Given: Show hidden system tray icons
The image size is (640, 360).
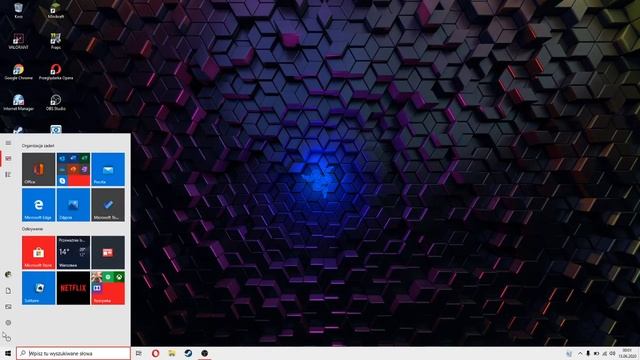Looking at the screenshot, I should tap(580, 353).
